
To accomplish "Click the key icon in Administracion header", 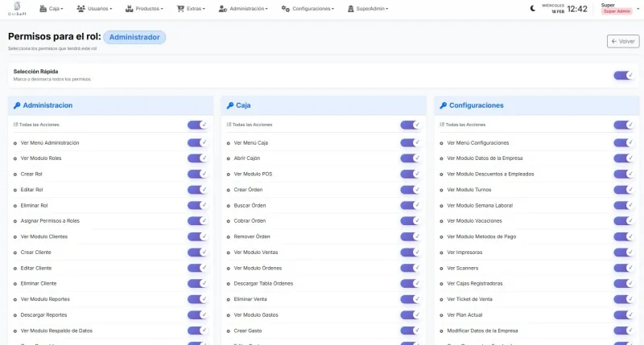I will tap(17, 105).
